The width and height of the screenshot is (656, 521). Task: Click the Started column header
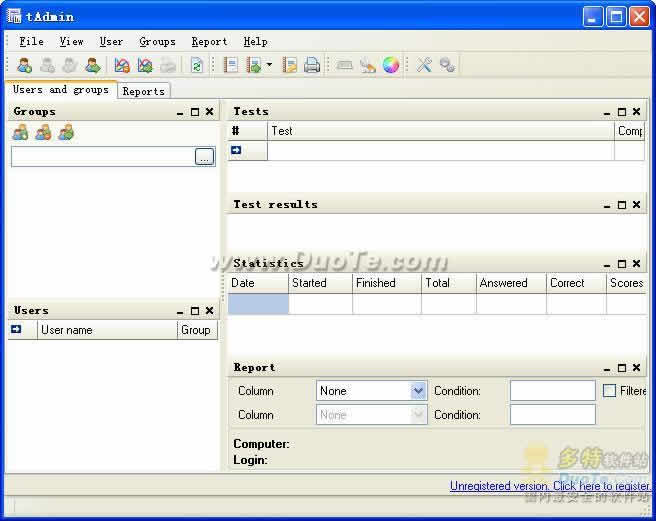point(320,283)
